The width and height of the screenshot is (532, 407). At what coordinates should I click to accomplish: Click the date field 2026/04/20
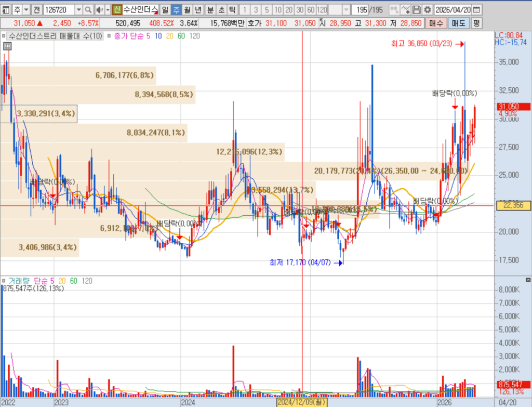[x=453, y=9]
